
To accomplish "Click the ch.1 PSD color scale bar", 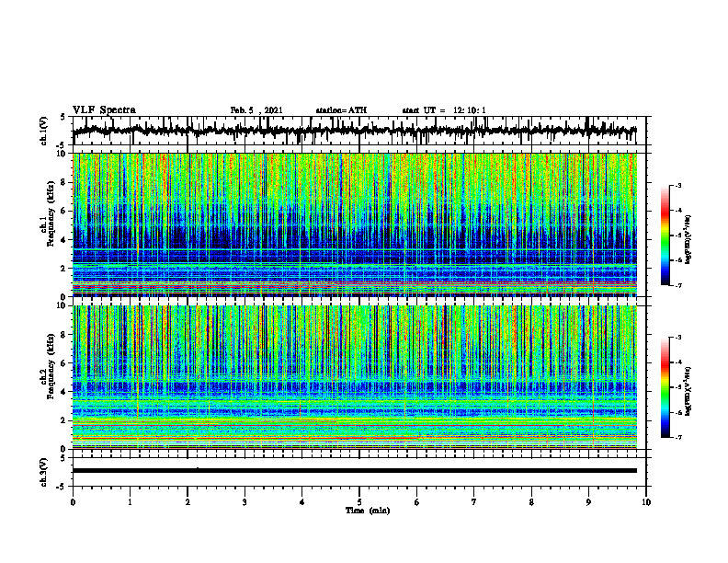I will (x=665, y=236).
